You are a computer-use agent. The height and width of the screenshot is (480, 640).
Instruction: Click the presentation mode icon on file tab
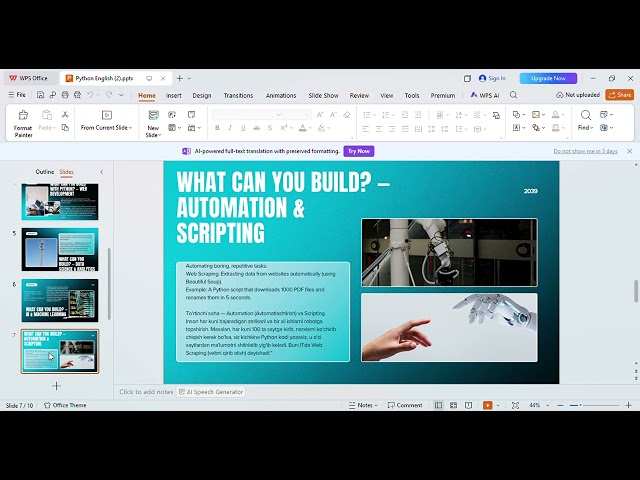click(149, 78)
